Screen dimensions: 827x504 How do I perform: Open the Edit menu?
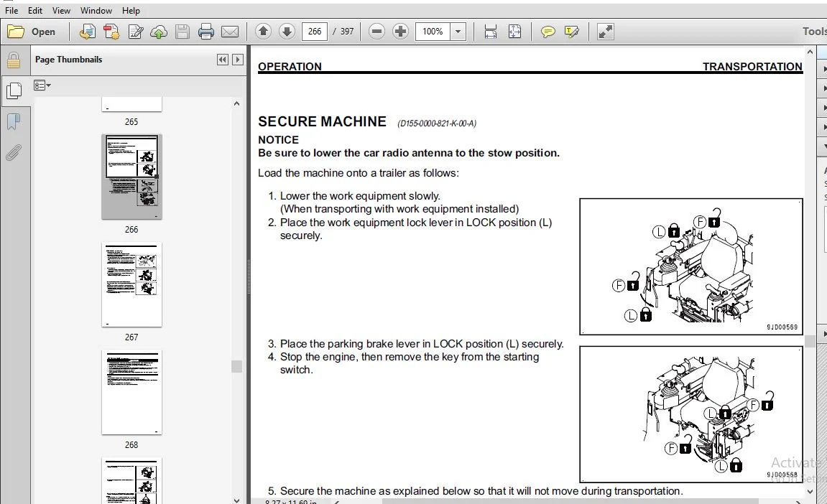coord(35,11)
